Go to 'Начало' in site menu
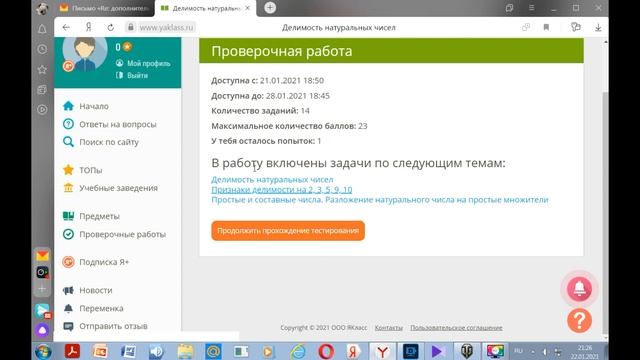Image resolution: width=640 pixels, height=360 pixels. pyautogui.click(x=94, y=106)
